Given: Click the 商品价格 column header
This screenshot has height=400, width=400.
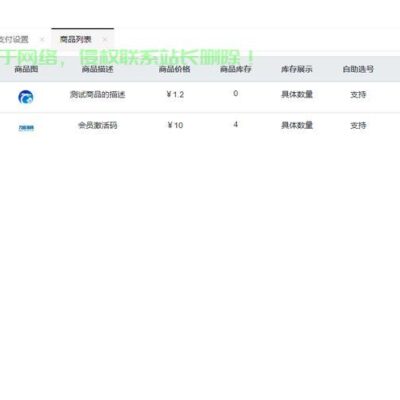Looking at the screenshot, I should tap(175, 69).
